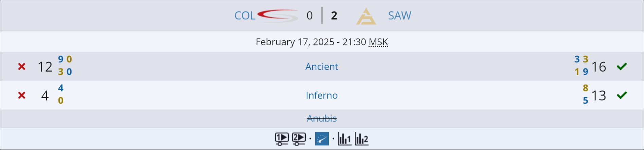Click the blue HLTV match page icon
This screenshot has height=150, width=644.
pos(322,139)
